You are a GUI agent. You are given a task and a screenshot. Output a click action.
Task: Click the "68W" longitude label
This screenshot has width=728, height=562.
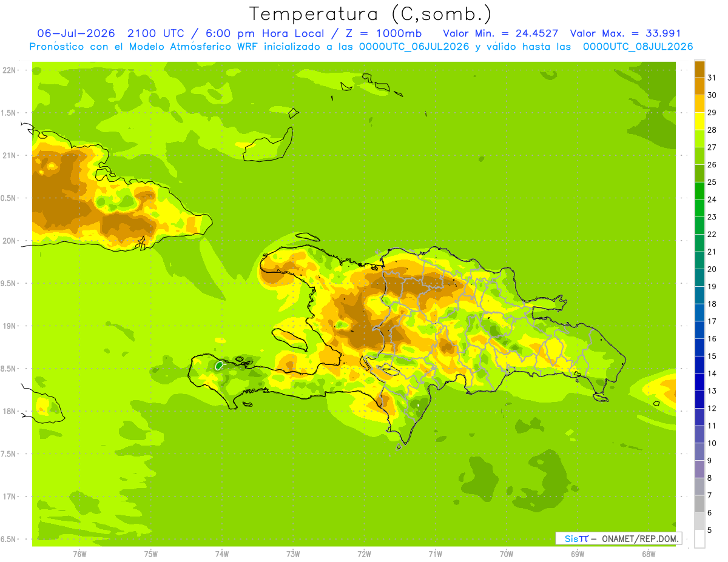649,554
